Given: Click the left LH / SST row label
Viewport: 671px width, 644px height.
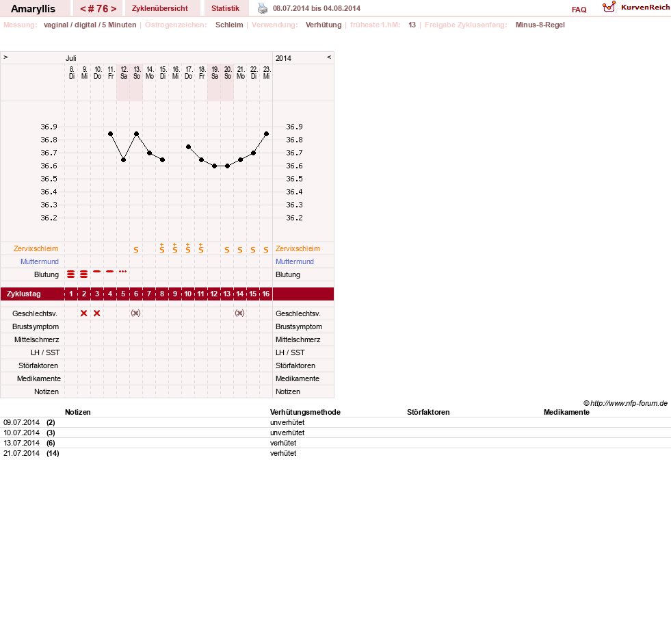Looking at the screenshot, I should coord(45,352).
